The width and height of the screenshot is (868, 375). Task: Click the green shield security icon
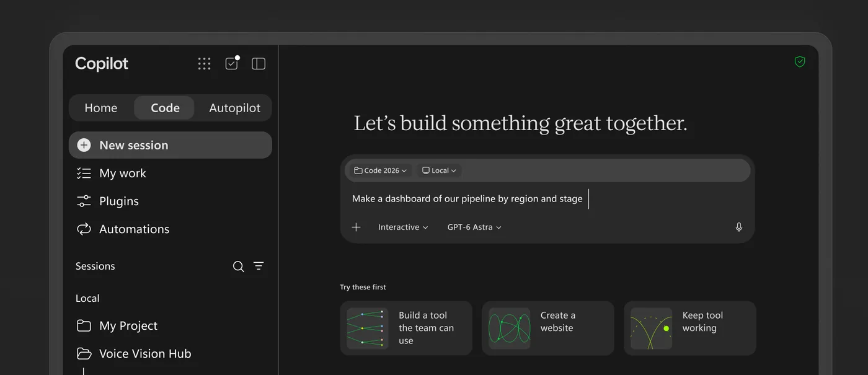[800, 62]
